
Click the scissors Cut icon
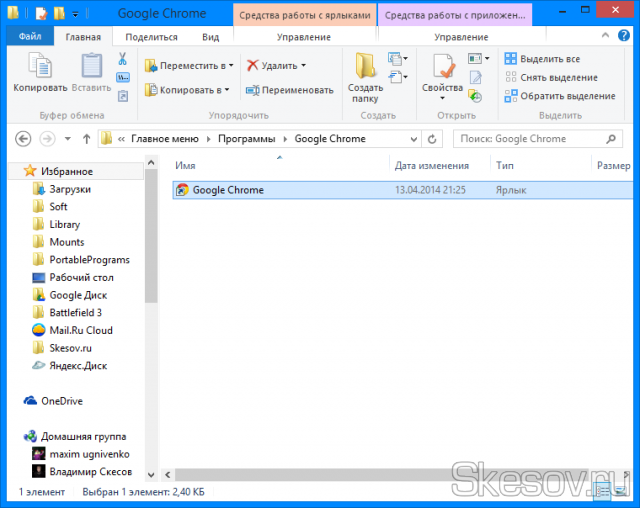pyautogui.click(x=122, y=59)
